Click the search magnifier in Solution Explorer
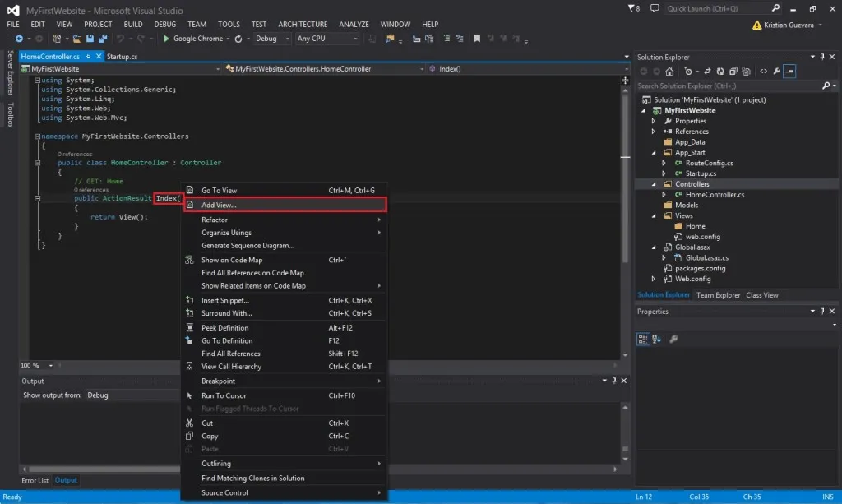Image resolution: width=842 pixels, height=504 pixels. click(826, 86)
